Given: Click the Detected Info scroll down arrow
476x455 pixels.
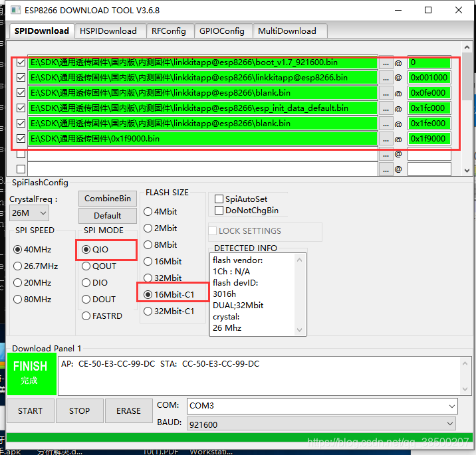Looking at the screenshot, I should pyautogui.click(x=300, y=330).
